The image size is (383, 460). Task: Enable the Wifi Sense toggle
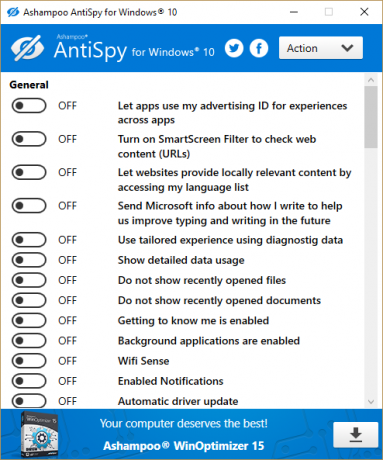click(29, 361)
